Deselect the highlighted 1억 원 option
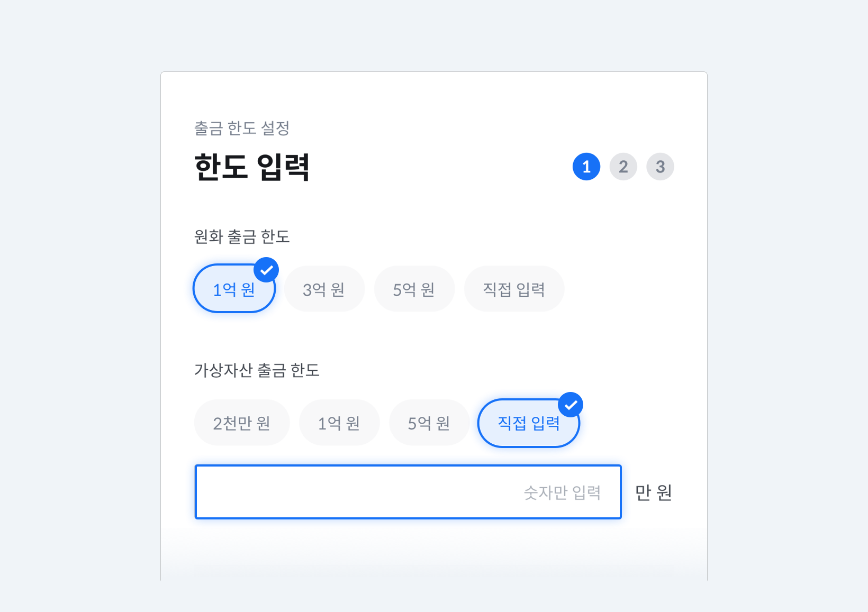 (234, 289)
